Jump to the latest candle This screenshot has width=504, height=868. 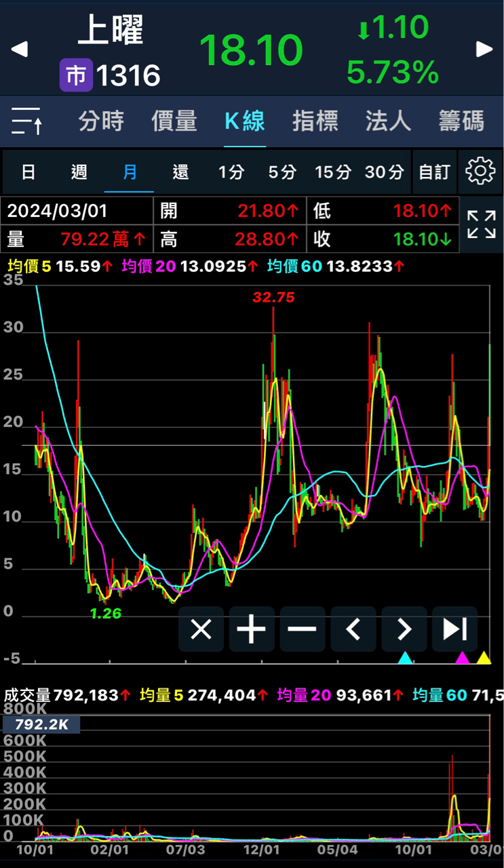pos(454,629)
